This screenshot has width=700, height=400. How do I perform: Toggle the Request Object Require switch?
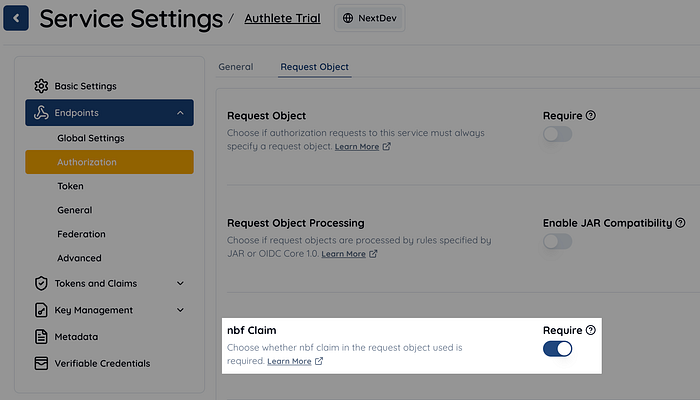click(x=557, y=134)
